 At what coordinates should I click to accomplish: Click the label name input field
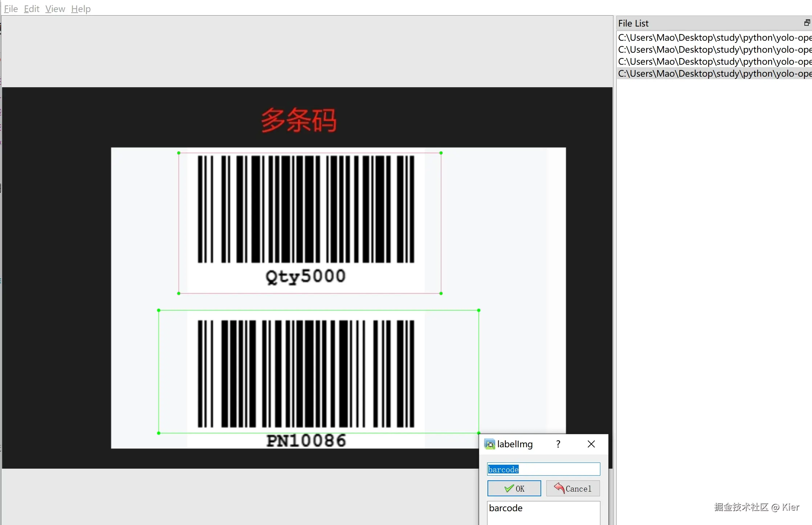[543, 469]
